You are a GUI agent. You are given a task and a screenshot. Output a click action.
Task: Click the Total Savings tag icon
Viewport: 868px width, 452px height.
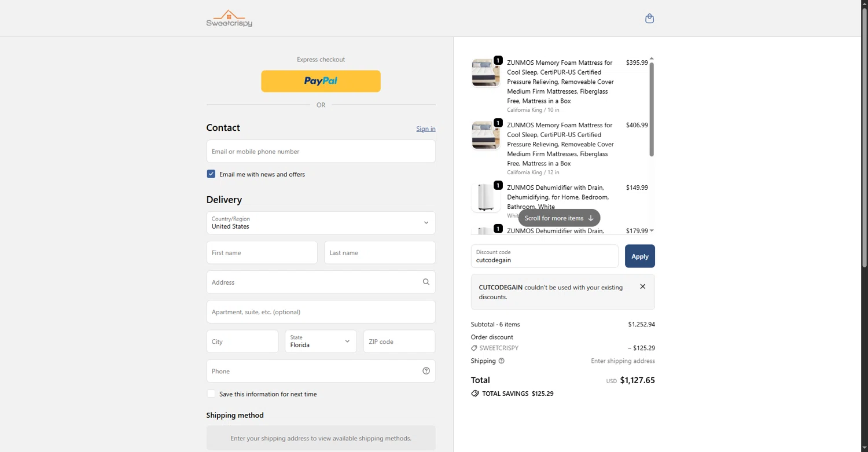click(475, 394)
